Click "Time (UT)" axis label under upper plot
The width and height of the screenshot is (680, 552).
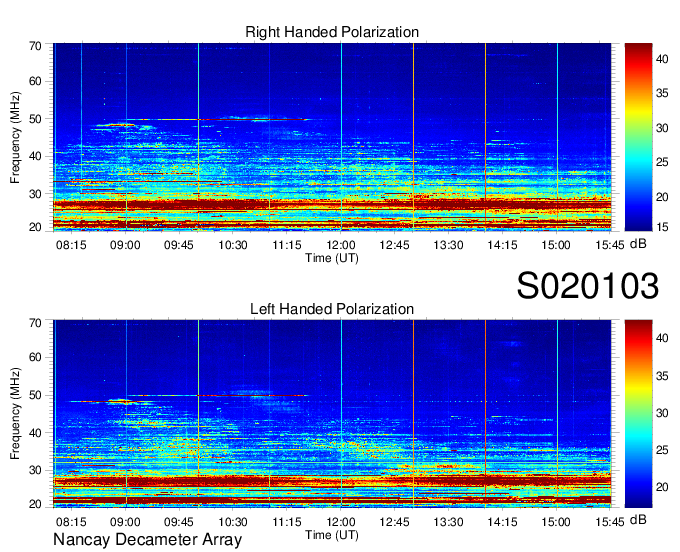332,258
